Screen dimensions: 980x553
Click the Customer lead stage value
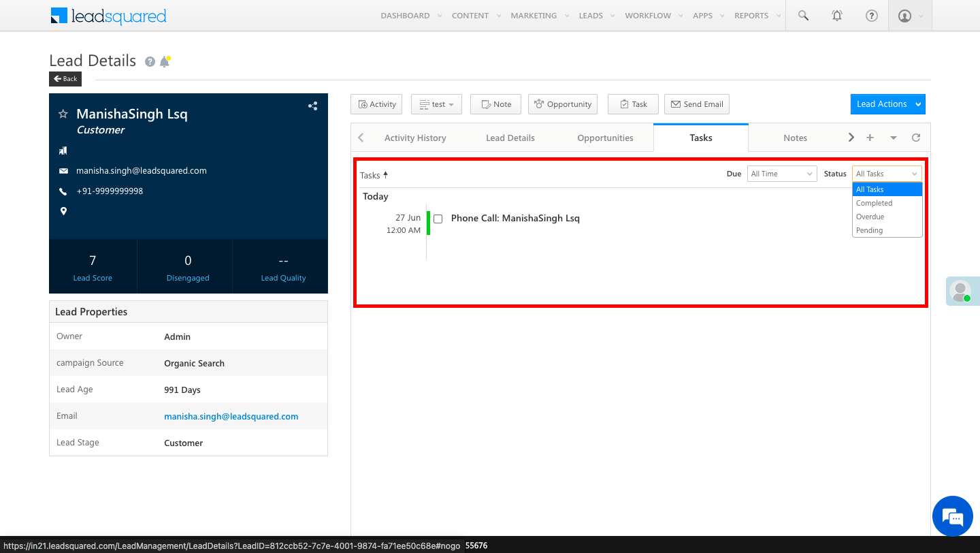coord(184,443)
